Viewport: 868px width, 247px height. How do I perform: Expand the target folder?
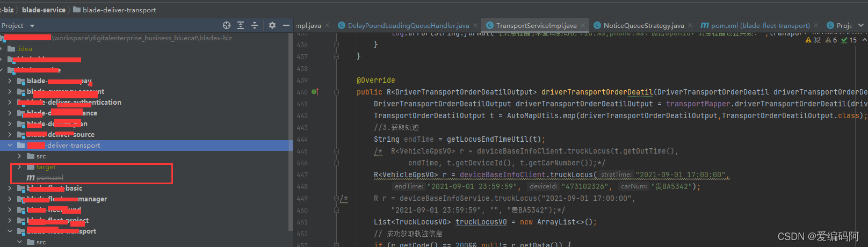(19, 166)
